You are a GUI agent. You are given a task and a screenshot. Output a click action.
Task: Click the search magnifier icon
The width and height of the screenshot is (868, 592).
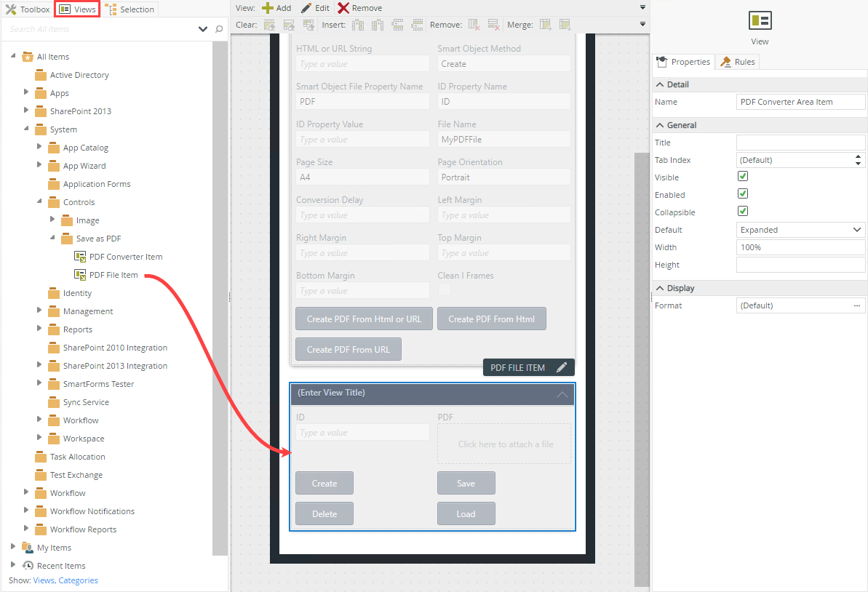[x=219, y=29]
